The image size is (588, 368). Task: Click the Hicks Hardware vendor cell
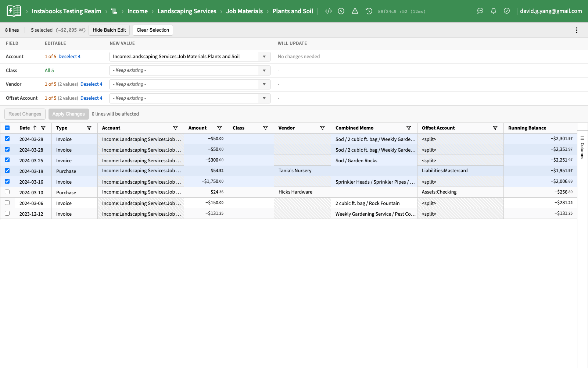click(x=302, y=192)
